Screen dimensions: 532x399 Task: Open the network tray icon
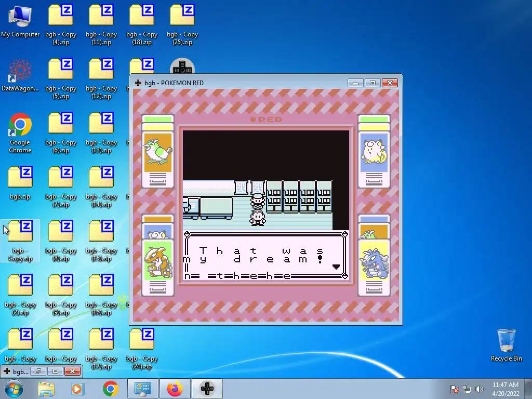[x=467, y=389]
